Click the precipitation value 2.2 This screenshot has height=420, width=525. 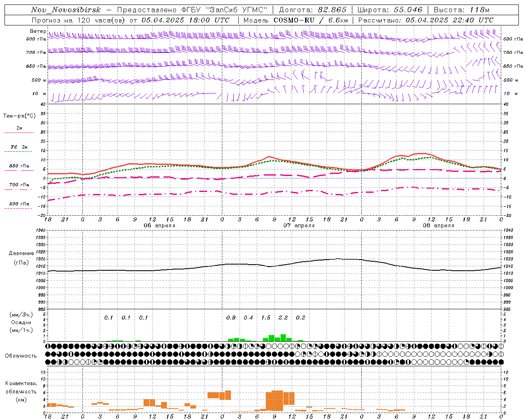(x=283, y=317)
